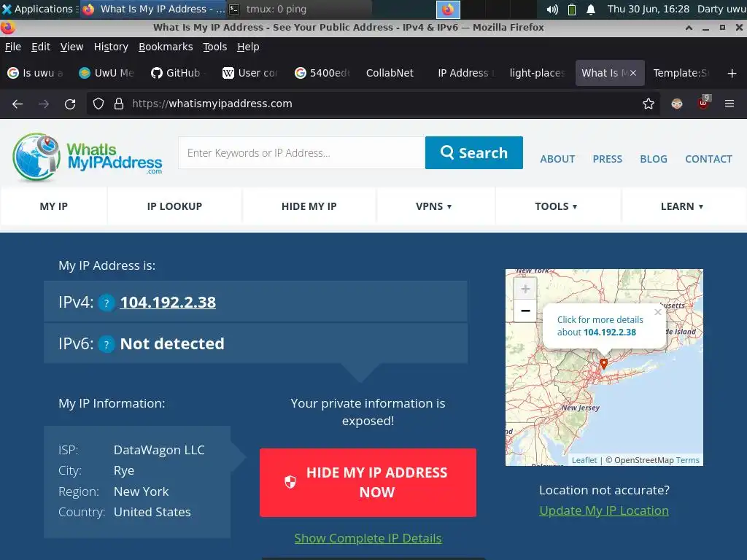Viewport: 747px width, 560px height.
Task: Open the BLOG link
Action: pos(654,159)
